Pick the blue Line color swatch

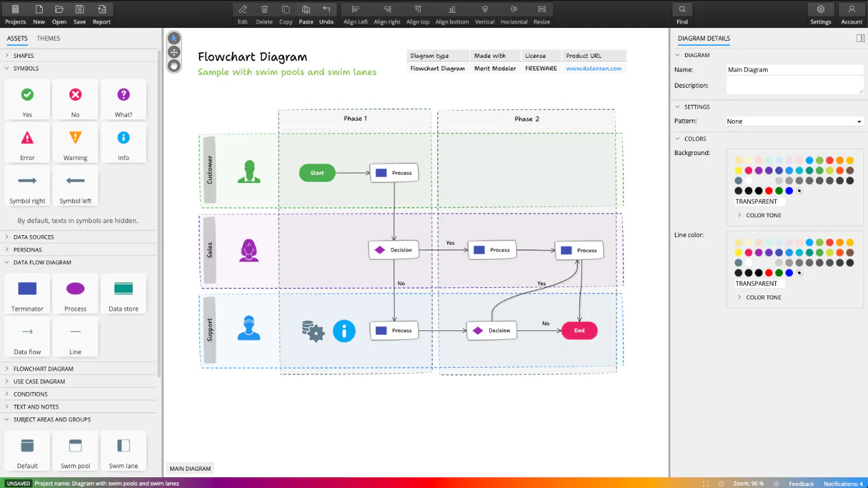point(789,273)
